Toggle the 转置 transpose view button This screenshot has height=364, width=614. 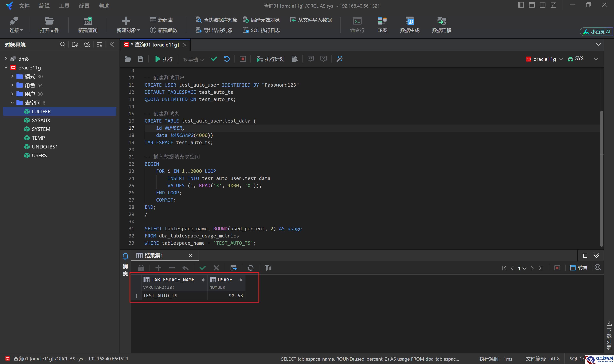[x=578, y=268]
